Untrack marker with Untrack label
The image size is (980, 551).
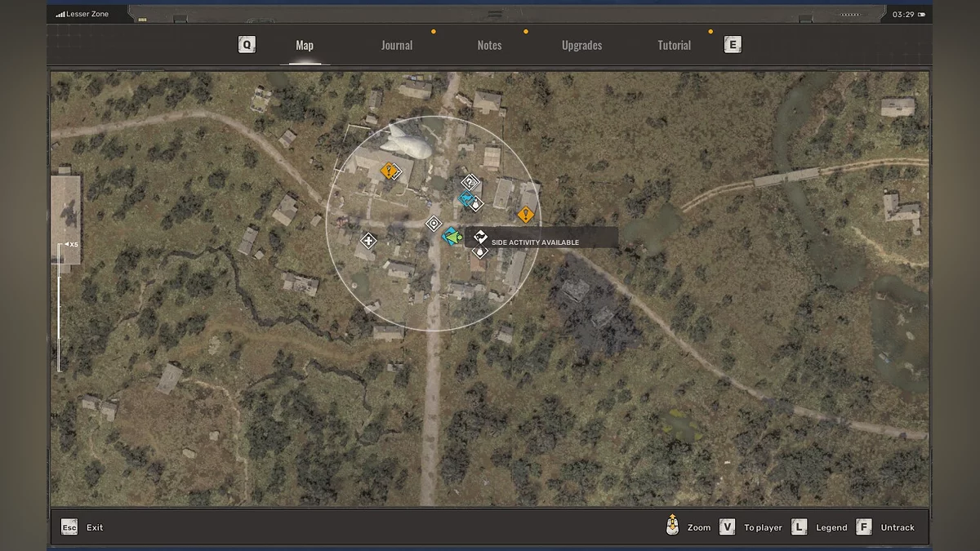[898, 528]
